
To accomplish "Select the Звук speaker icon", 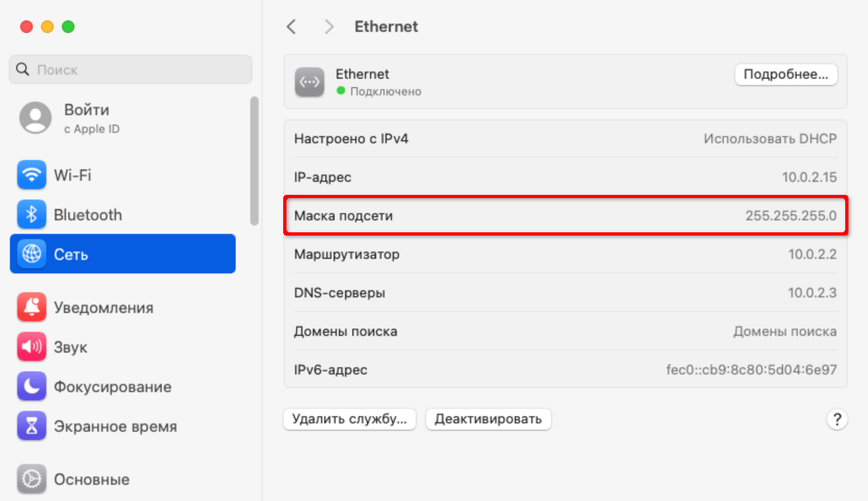I will click(x=31, y=347).
